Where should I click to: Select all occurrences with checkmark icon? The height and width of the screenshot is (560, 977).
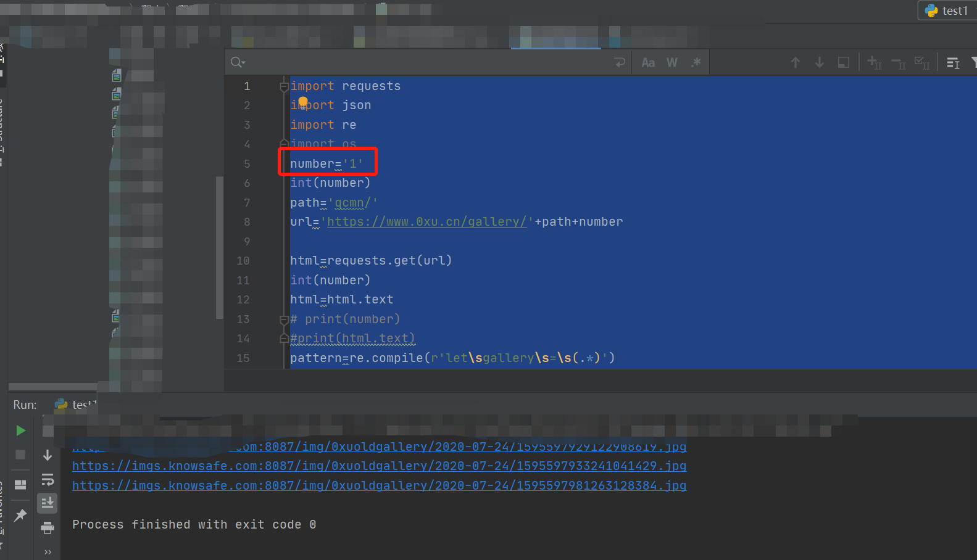[922, 62]
